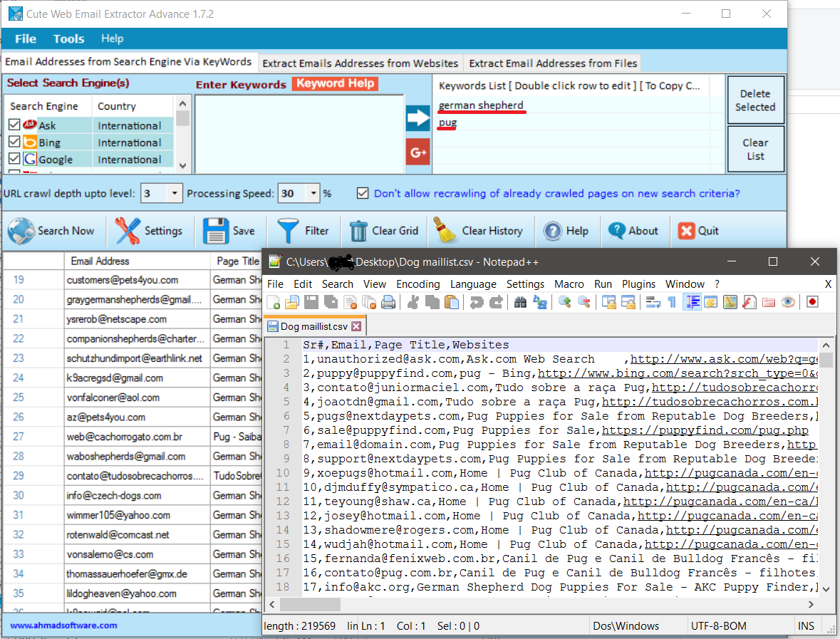Show all characters with the pilcrow icon
Image resolution: width=840 pixels, height=639 pixels.
click(x=672, y=303)
